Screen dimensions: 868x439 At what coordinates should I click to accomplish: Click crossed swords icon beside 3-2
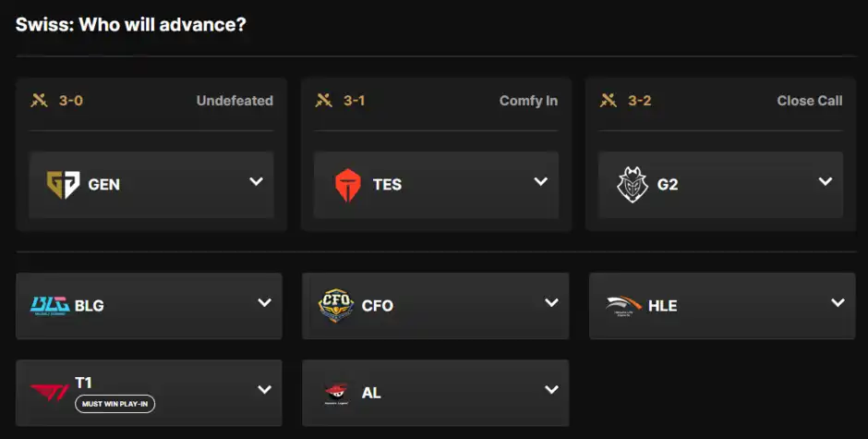[608, 101]
